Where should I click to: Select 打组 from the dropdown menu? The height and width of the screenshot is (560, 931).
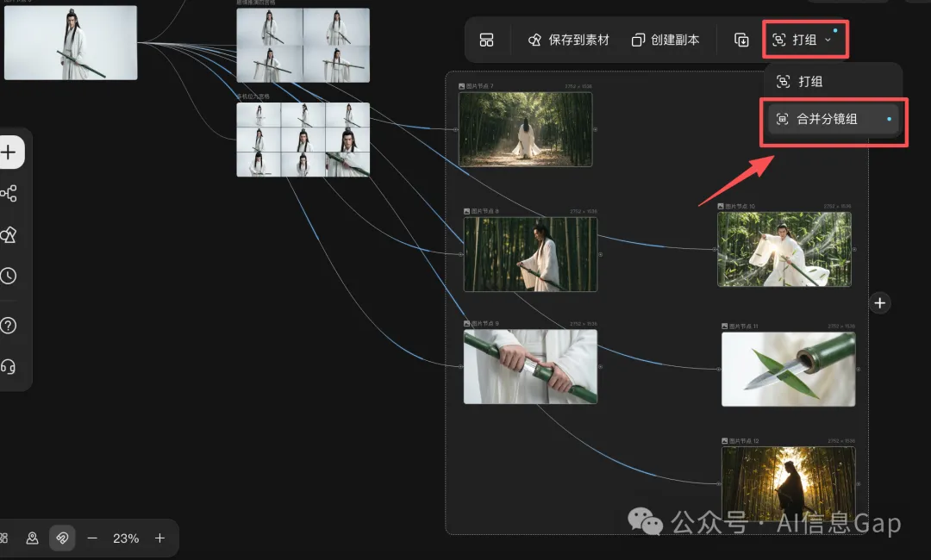(799, 81)
